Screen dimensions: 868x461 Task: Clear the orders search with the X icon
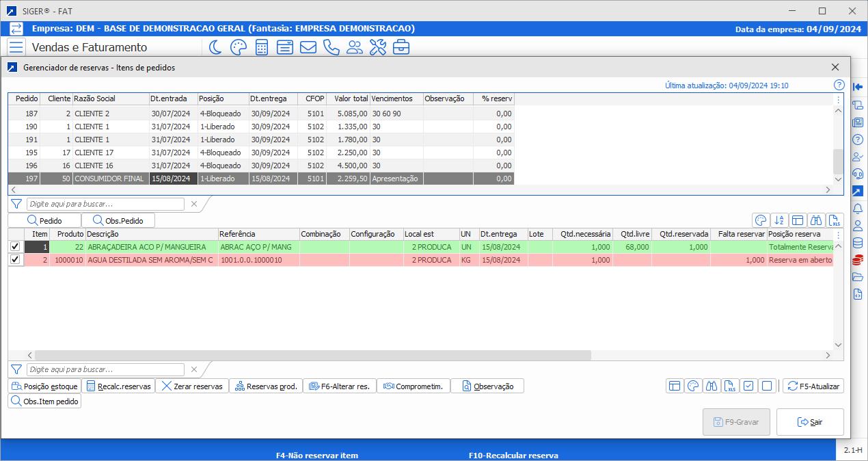pyautogui.click(x=193, y=204)
